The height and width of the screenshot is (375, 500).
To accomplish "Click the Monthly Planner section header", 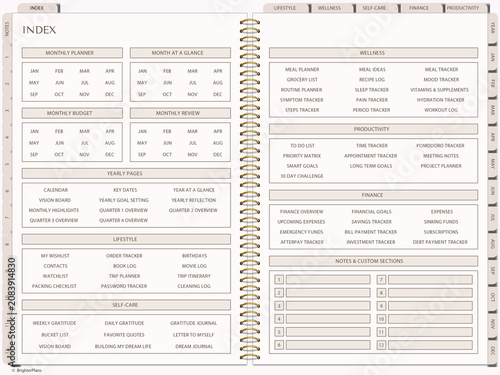I will 72,53.
